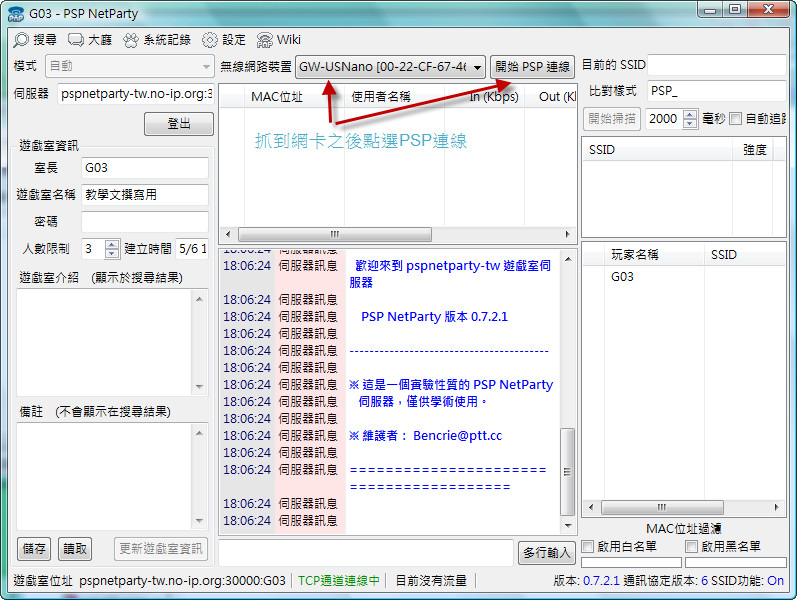Click the player list horizontal scrollbar thumb
Viewport: 797px width, 600px height.
tap(662, 507)
